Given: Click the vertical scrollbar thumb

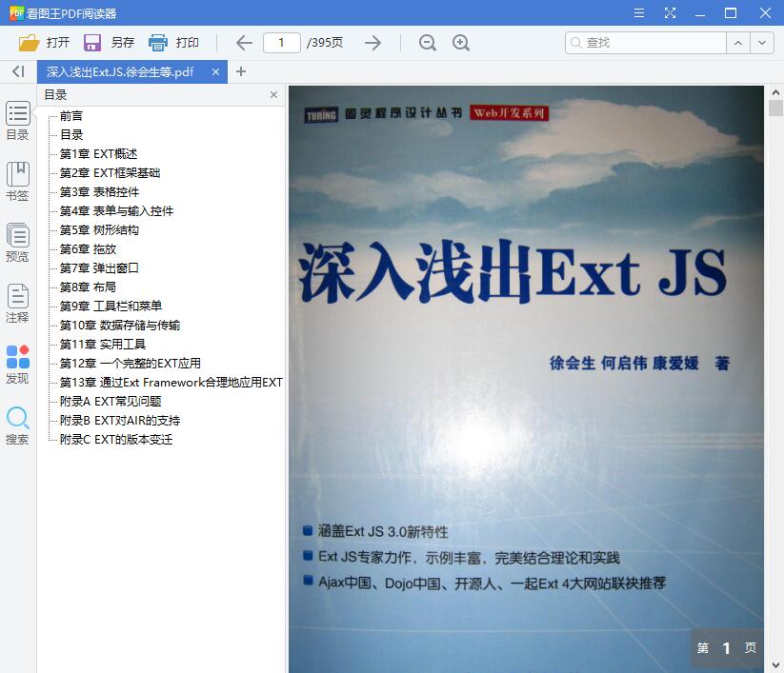Looking at the screenshot, I should 775,108.
